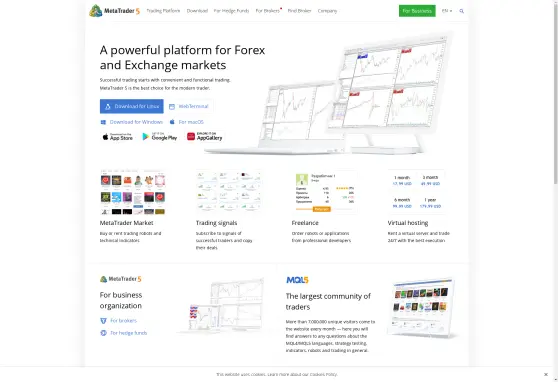Open the Cookies Policy link
This screenshot has height=382, width=558.
[323, 374]
